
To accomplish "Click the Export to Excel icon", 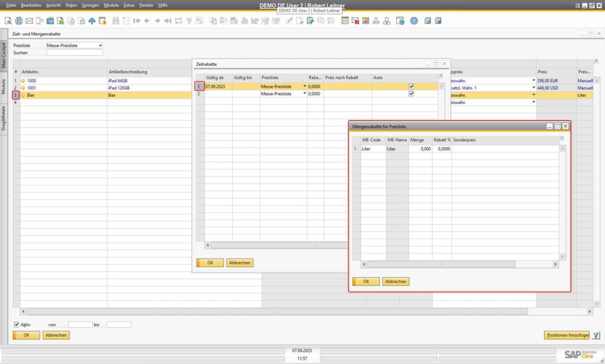I will click(61, 21).
